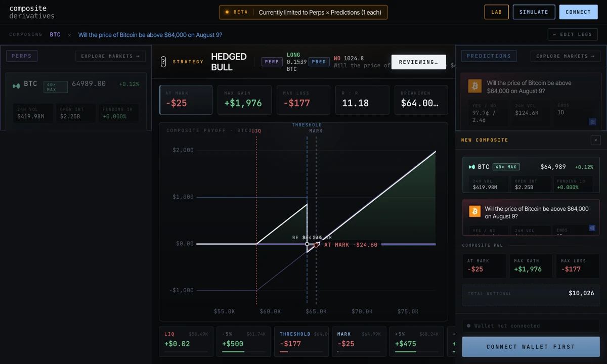Click the $64,989 price in New Composite
The image size is (607, 364).
553,167
